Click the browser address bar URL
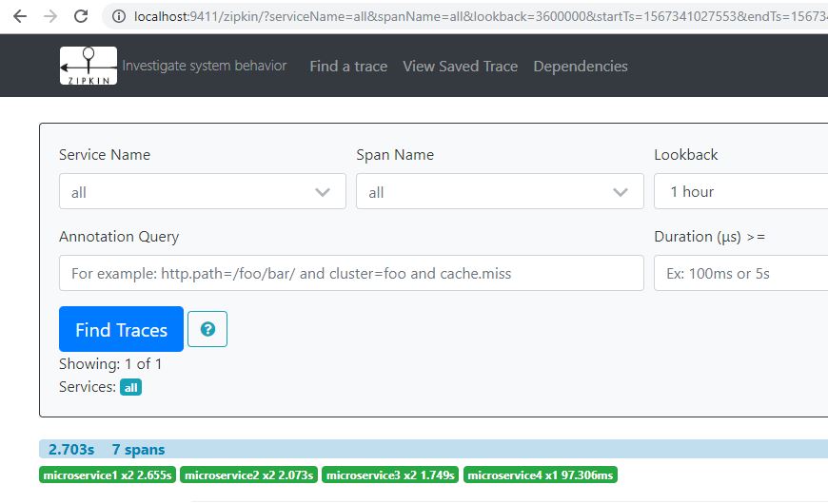Screen dimensions: 828x504 coord(480,16)
